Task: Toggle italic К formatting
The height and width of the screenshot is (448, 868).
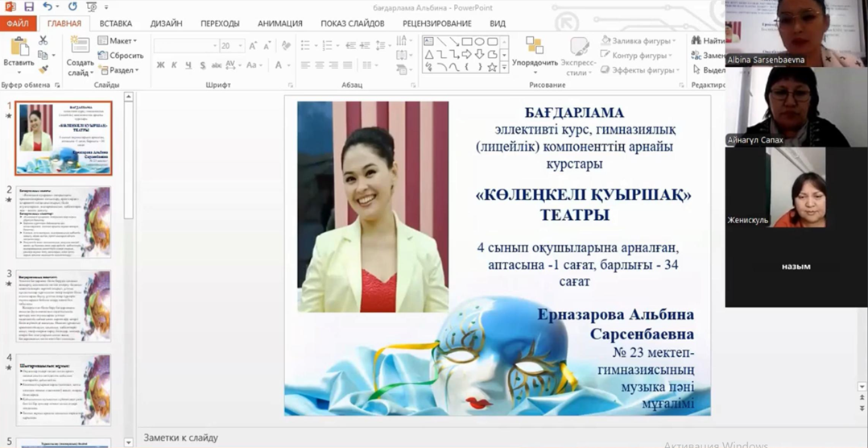Action: point(175,65)
